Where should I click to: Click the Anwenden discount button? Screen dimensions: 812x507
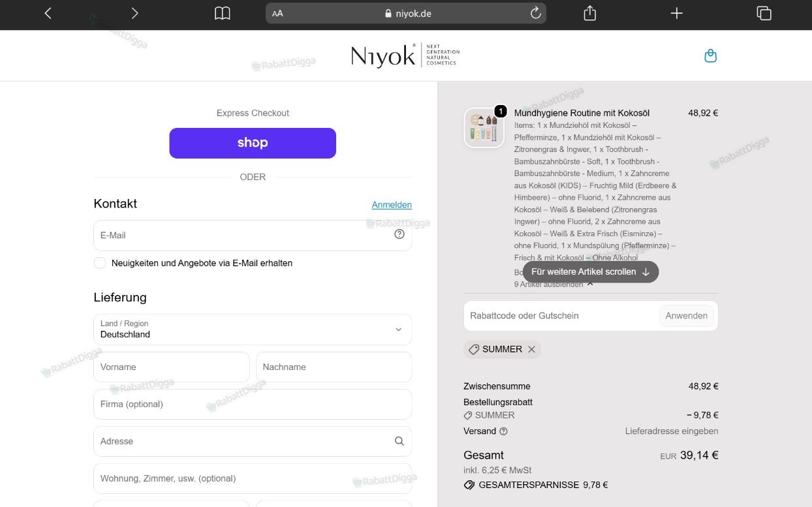coord(687,316)
